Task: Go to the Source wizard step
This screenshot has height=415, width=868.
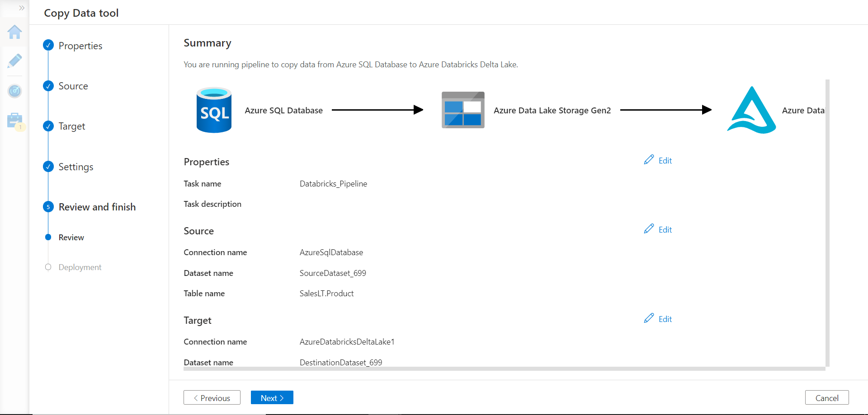Action: (73, 86)
